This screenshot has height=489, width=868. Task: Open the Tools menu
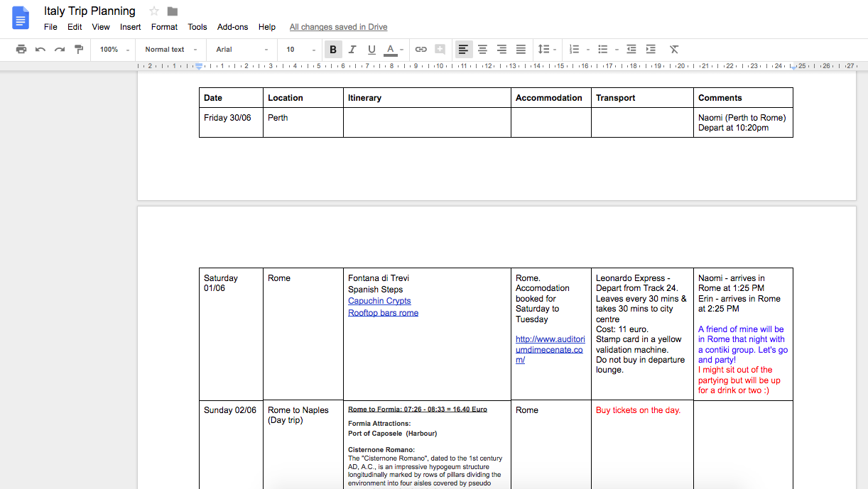(x=197, y=27)
